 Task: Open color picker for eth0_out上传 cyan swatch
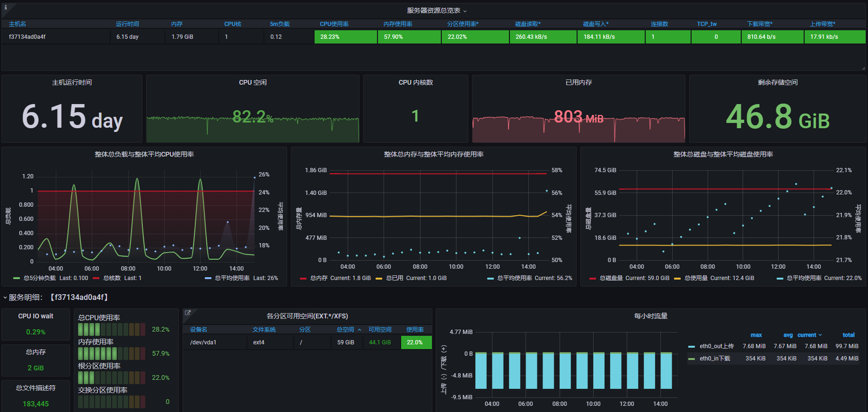click(692, 347)
